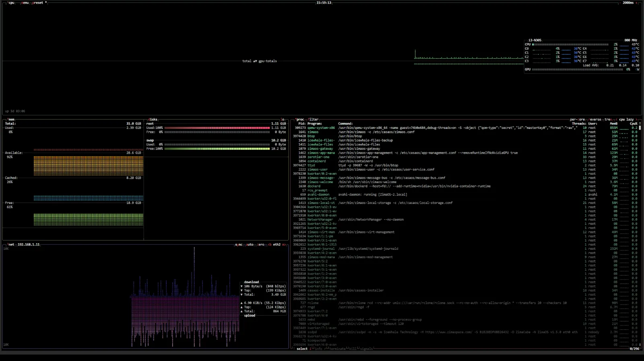Click the process list scrollbar handle

pos(640,128)
